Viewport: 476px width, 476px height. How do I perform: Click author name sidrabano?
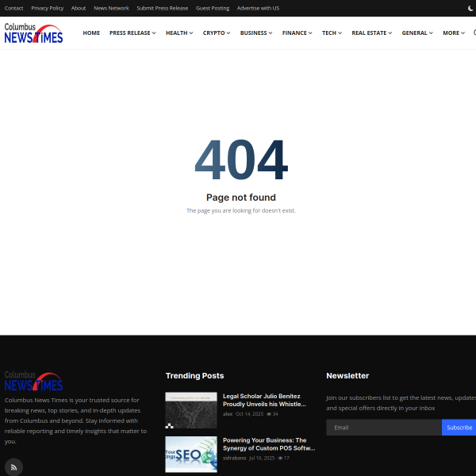tap(234, 458)
